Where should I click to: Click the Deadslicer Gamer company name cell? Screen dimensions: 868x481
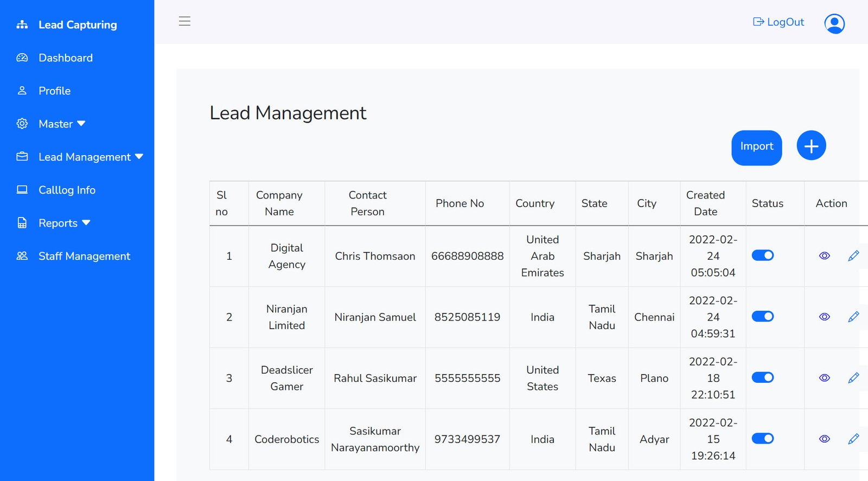tap(286, 378)
